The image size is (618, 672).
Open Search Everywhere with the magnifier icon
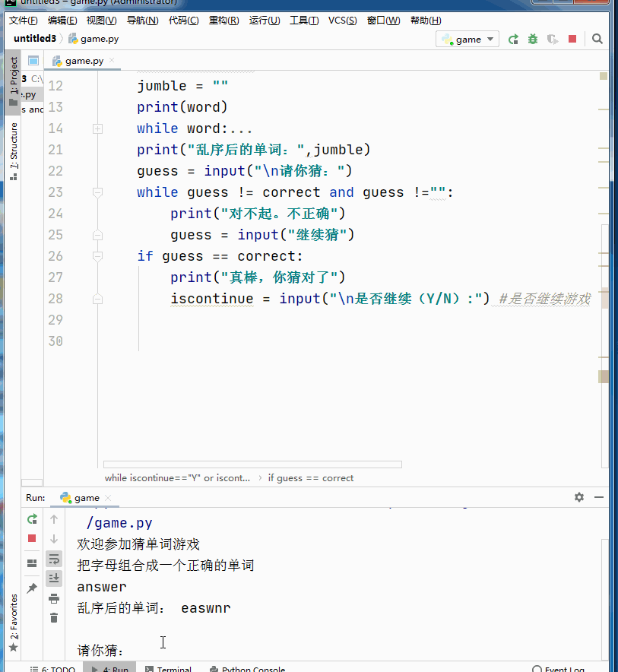click(597, 38)
